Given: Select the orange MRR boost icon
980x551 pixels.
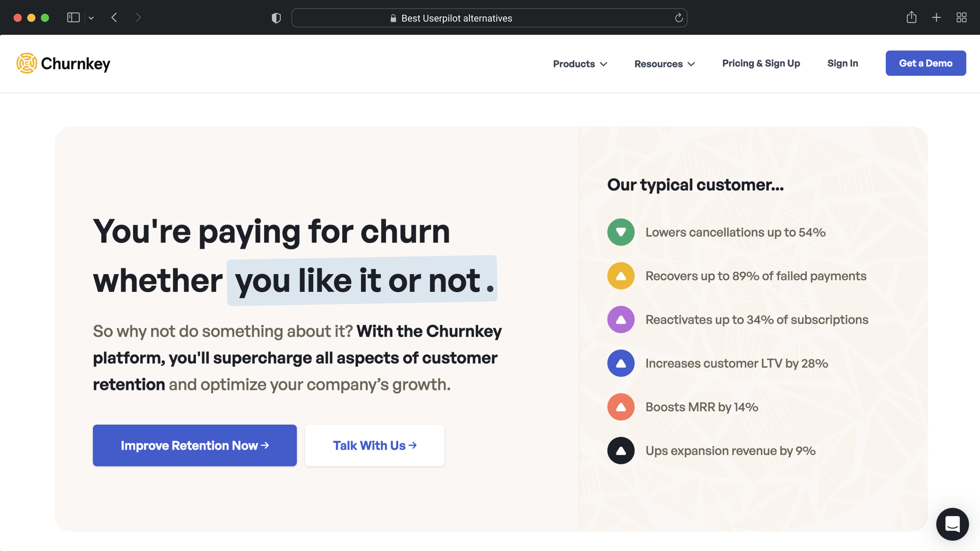Looking at the screenshot, I should click(x=620, y=406).
